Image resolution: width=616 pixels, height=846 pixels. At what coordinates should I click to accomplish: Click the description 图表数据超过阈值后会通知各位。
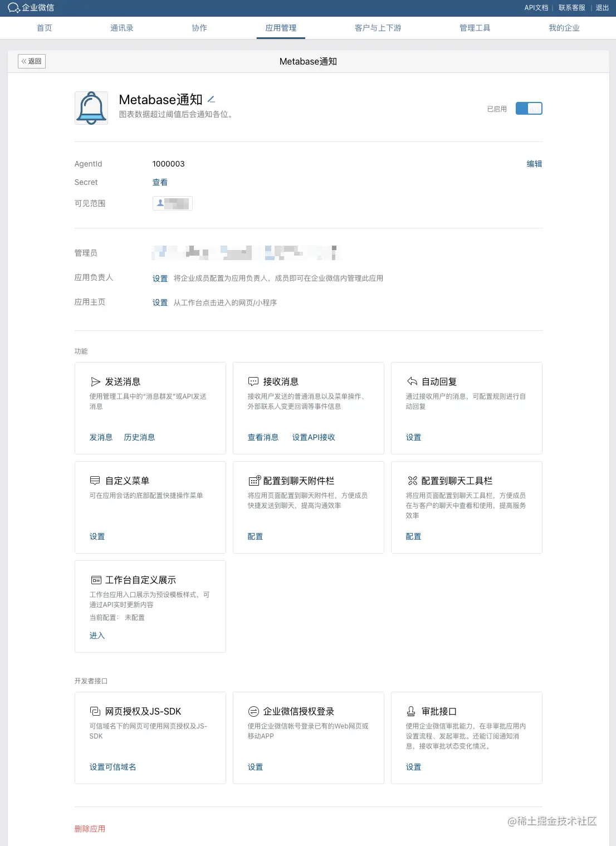176,114
